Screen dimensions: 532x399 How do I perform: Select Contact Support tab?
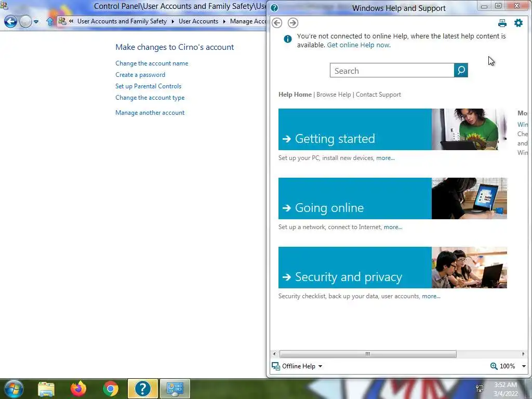378,95
